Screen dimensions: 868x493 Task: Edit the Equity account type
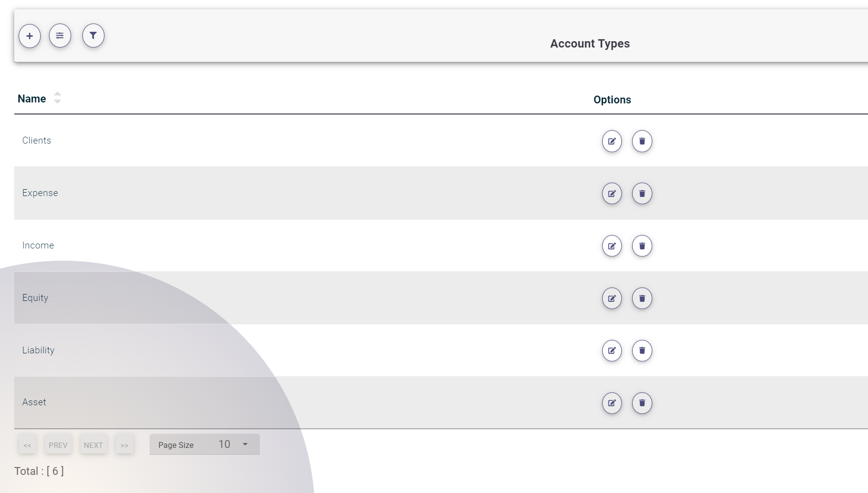click(612, 298)
